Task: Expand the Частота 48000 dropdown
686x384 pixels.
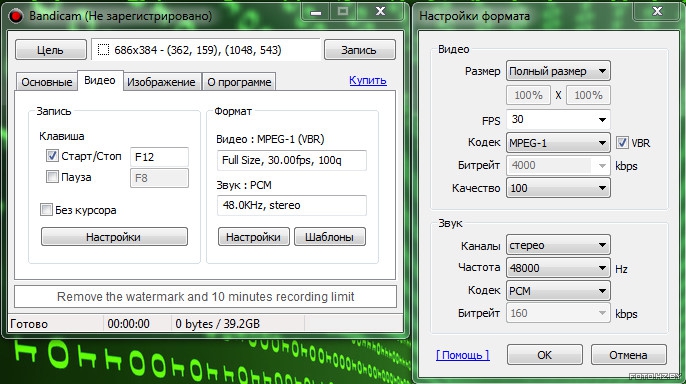Action: pos(558,268)
